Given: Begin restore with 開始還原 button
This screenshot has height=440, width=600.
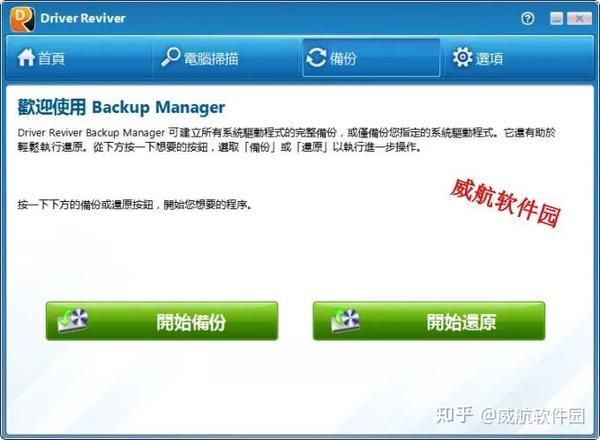Looking at the screenshot, I should coord(429,321).
